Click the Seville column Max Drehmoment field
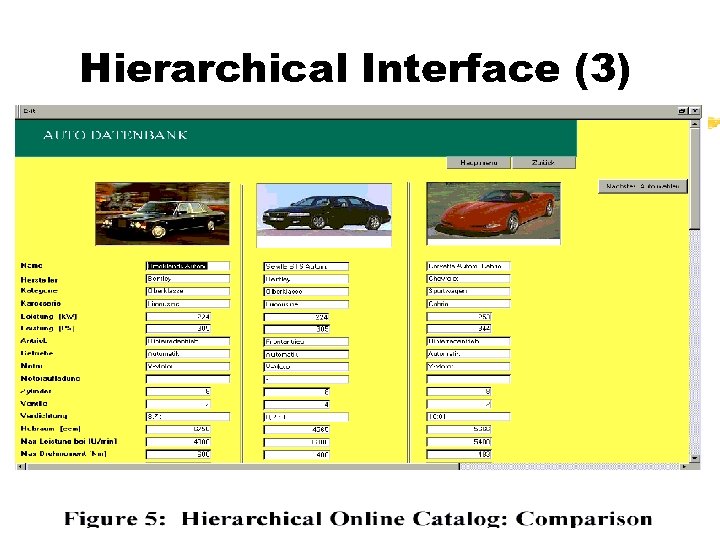The width and height of the screenshot is (720, 540). pos(296,455)
